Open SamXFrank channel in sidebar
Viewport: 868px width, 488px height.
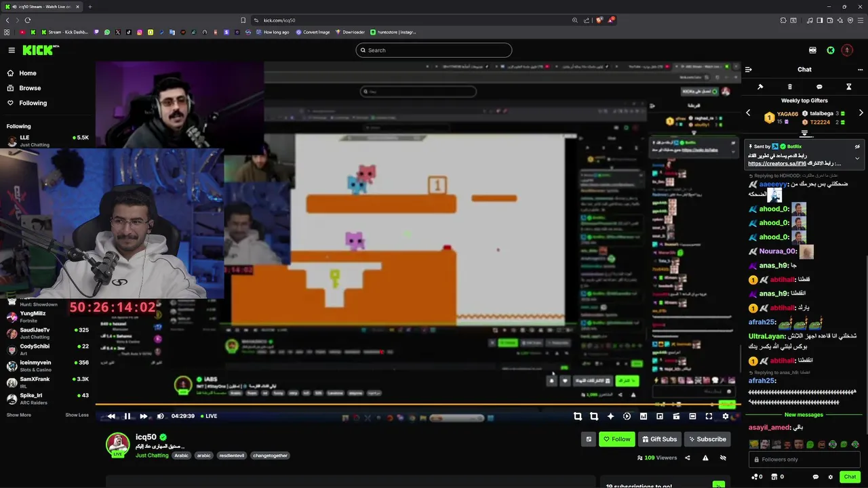(47, 382)
